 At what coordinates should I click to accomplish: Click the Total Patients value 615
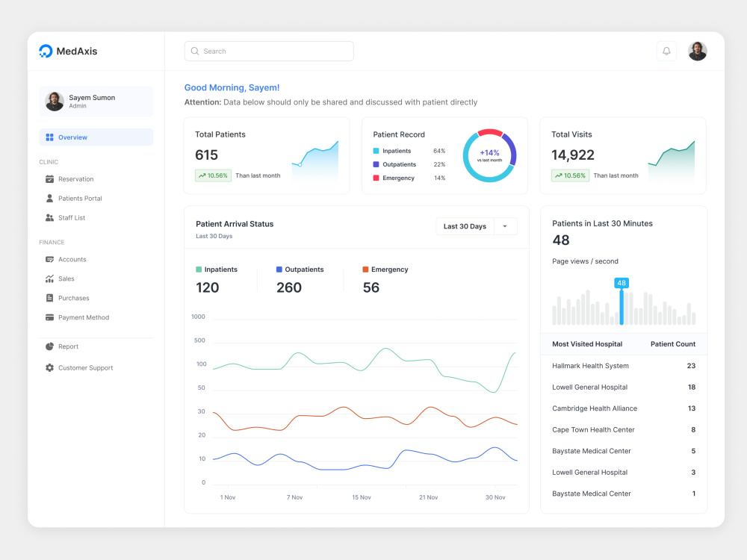pos(206,155)
